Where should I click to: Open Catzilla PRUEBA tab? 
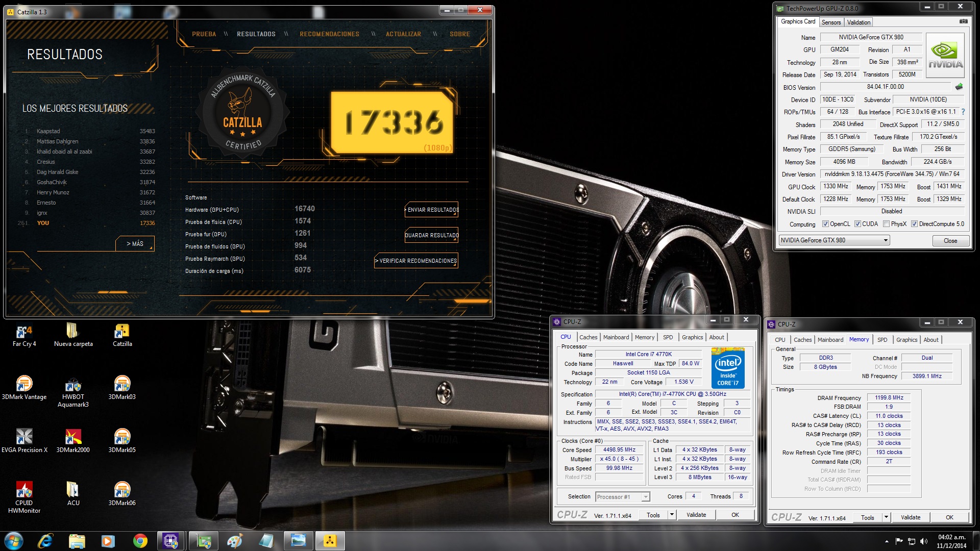(x=204, y=34)
